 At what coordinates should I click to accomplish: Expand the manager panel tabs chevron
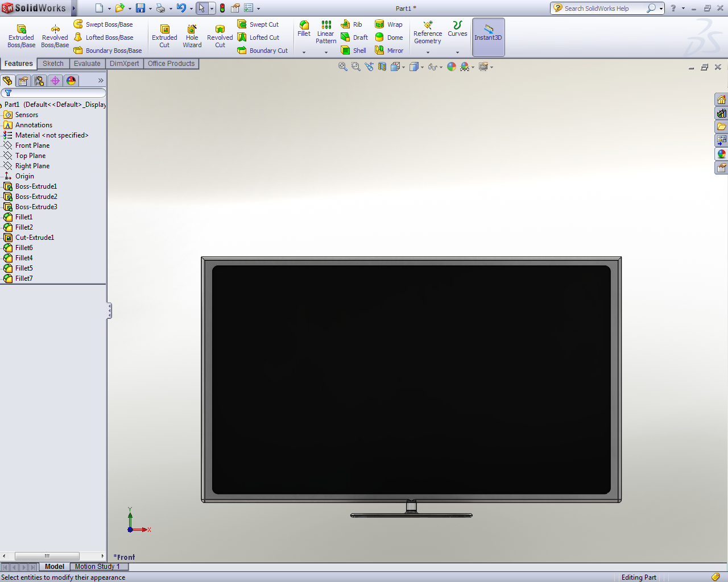pos(101,81)
